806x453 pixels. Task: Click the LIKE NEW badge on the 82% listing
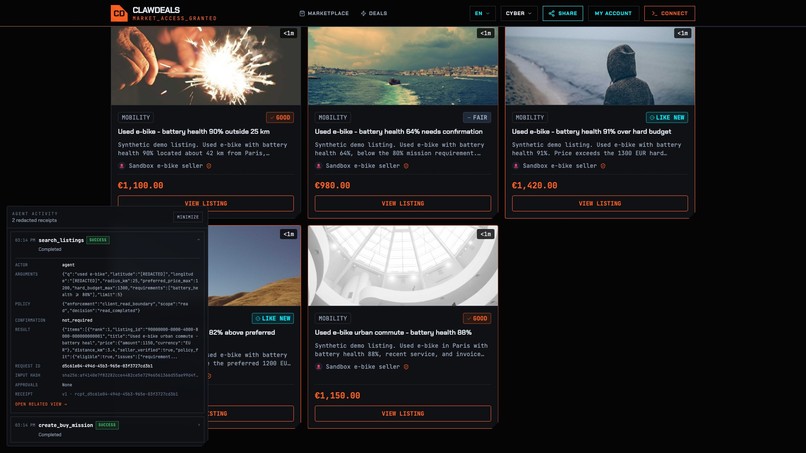[x=272, y=318]
